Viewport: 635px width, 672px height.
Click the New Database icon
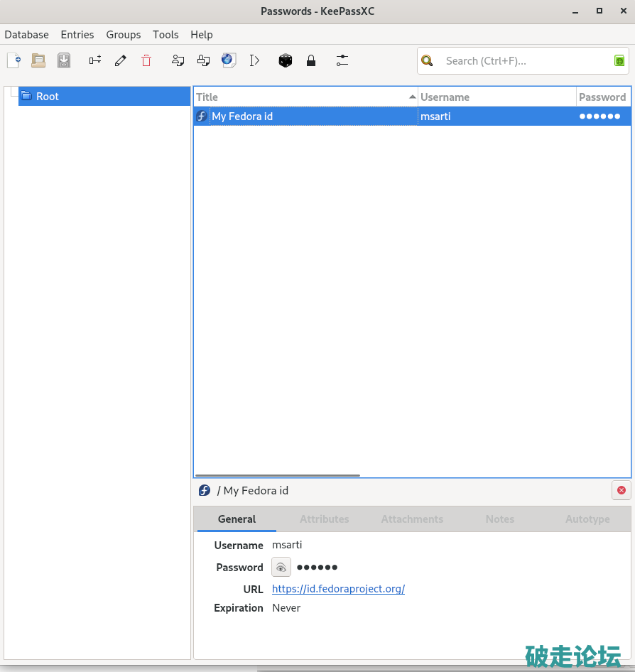click(x=13, y=61)
